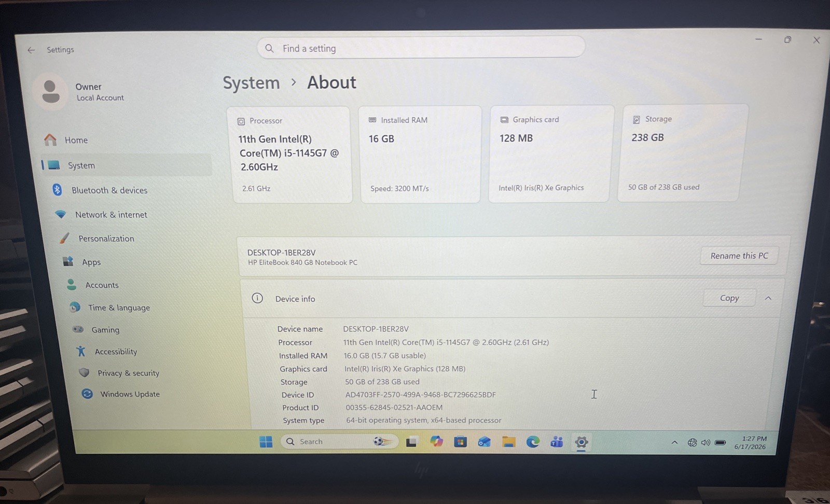Click the device name DESKTOP-1BER28V value
Screen dimensions: 830x504
(376, 329)
